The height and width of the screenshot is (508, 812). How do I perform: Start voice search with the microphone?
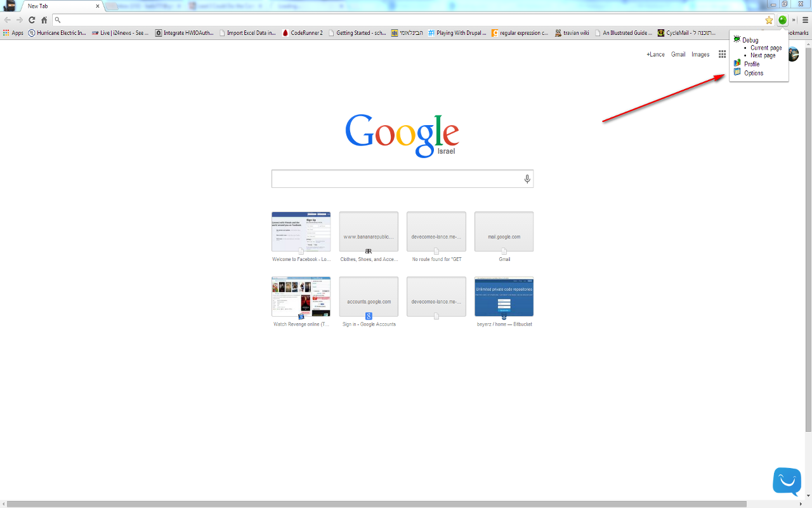(x=527, y=179)
